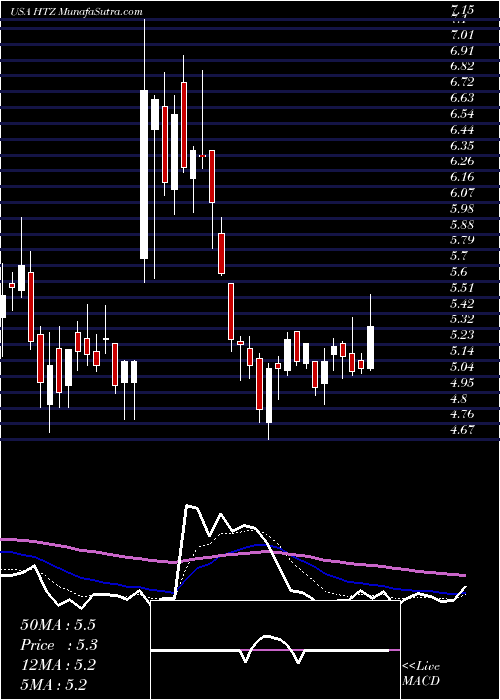Click the 5.79 price axis label
Viewport: 500px width, 700px height.
point(462,241)
